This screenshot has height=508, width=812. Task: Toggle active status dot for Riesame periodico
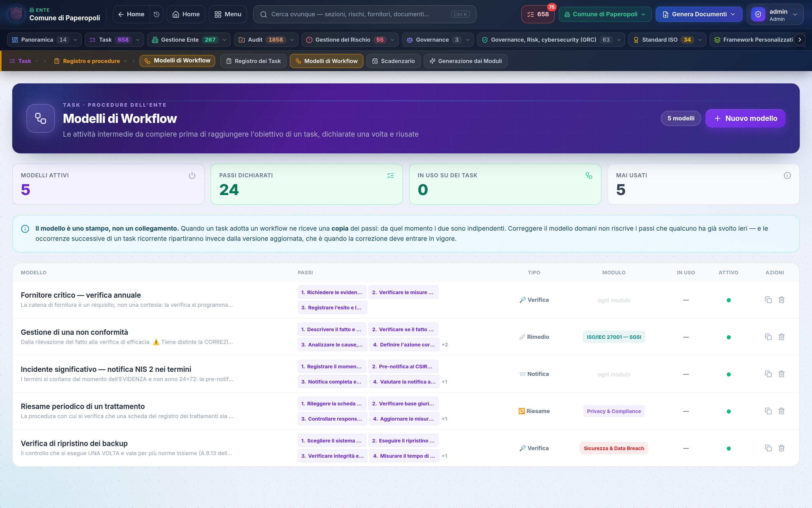pyautogui.click(x=729, y=411)
